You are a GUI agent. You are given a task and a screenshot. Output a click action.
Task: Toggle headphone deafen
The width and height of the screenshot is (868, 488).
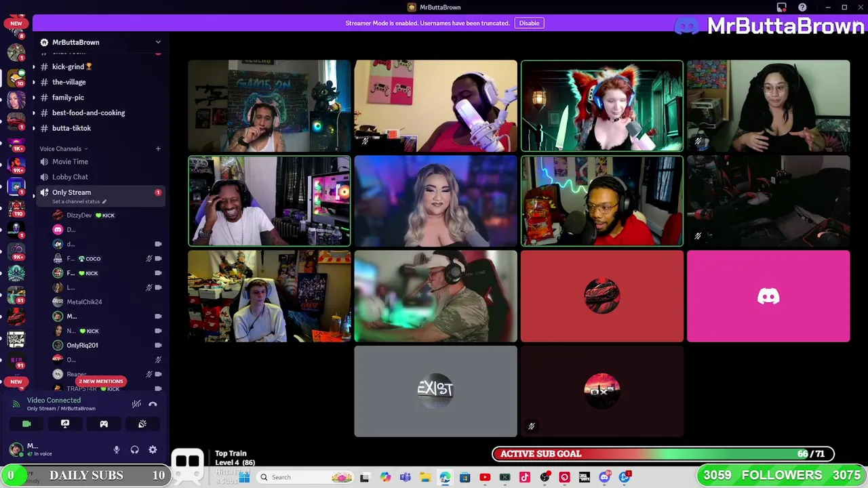[x=134, y=449]
